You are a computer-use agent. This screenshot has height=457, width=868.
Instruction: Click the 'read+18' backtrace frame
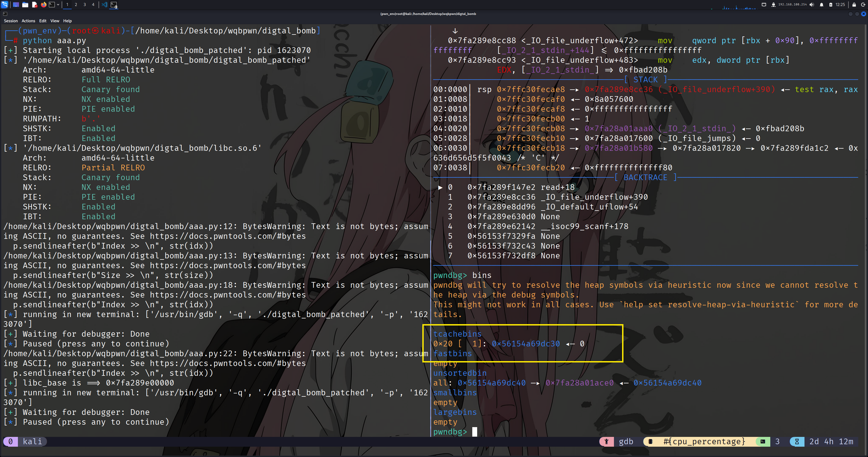[x=558, y=187]
